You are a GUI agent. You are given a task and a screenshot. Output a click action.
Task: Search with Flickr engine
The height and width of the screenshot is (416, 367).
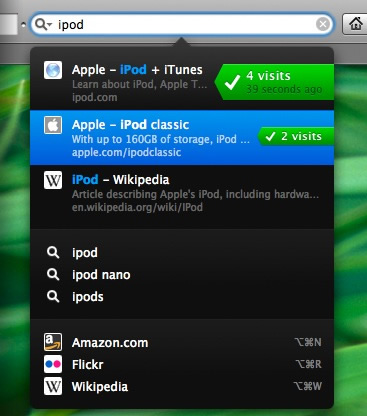pyautogui.click(x=182, y=364)
